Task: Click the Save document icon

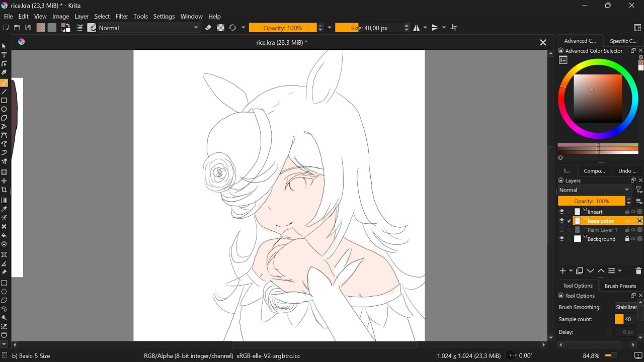Action: coord(28,28)
